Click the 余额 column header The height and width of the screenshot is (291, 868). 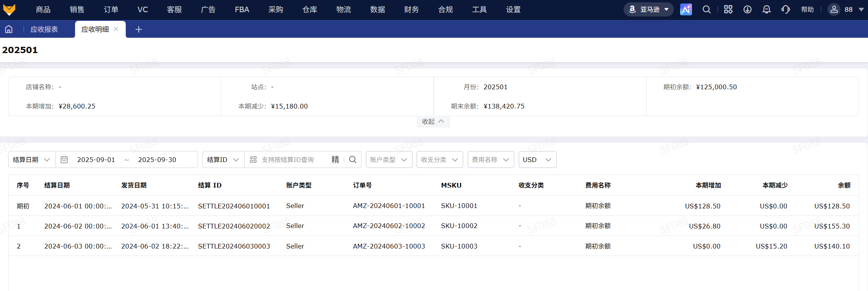tap(844, 185)
